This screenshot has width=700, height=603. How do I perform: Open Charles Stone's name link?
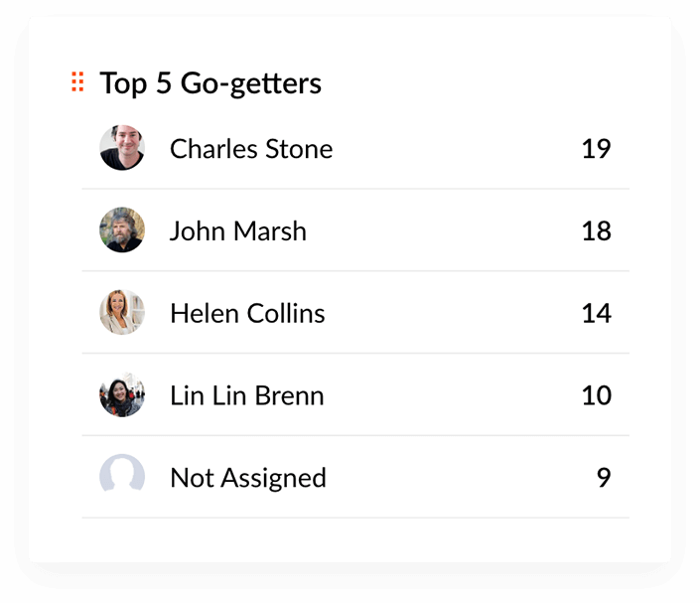pyautogui.click(x=251, y=149)
